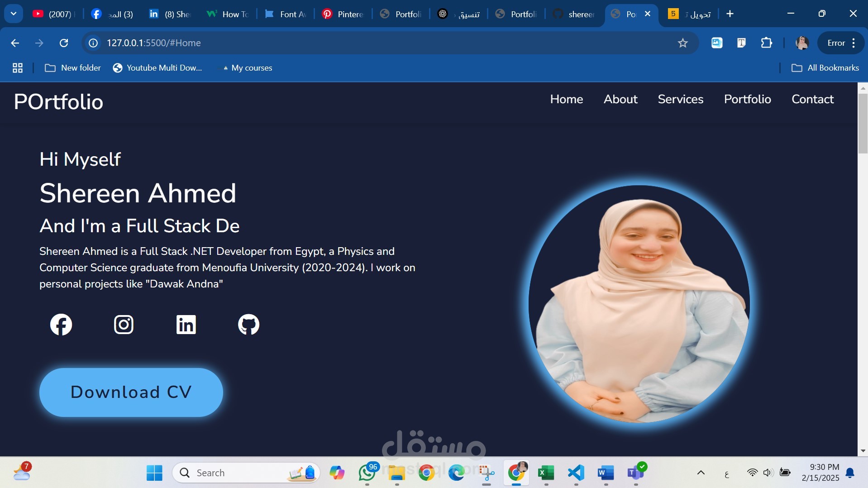Viewport: 868px width, 488px height.
Task: Open All Bookmarks folder
Action: coord(825,68)
